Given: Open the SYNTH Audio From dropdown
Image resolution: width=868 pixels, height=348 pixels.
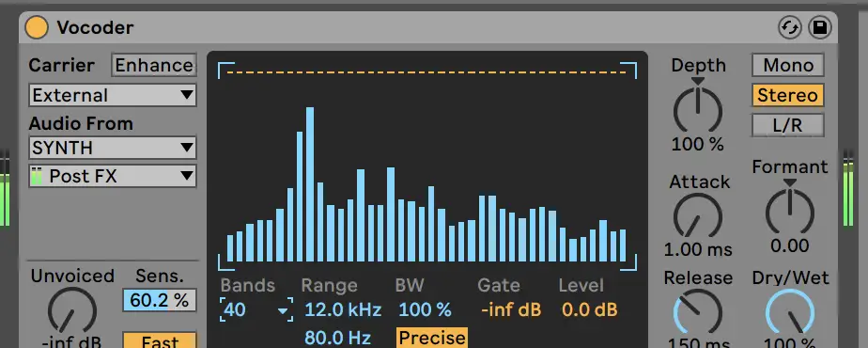Looking at the screenshot, I should 113,148.
